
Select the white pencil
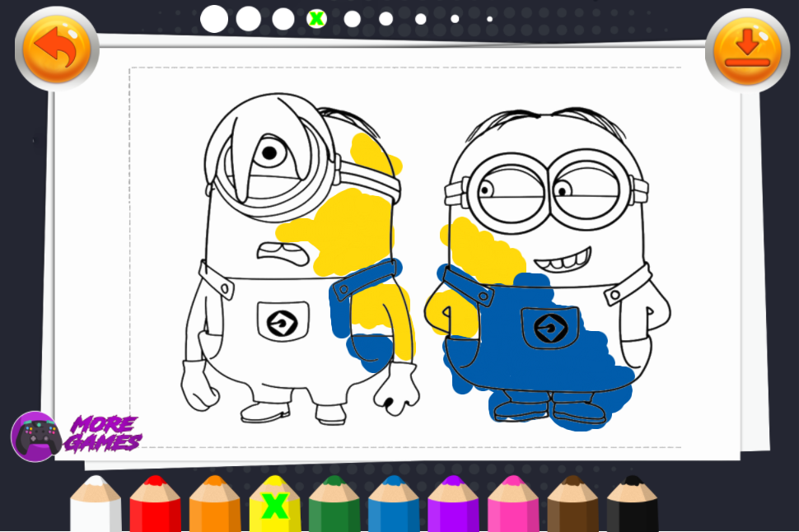coord(96,505)
